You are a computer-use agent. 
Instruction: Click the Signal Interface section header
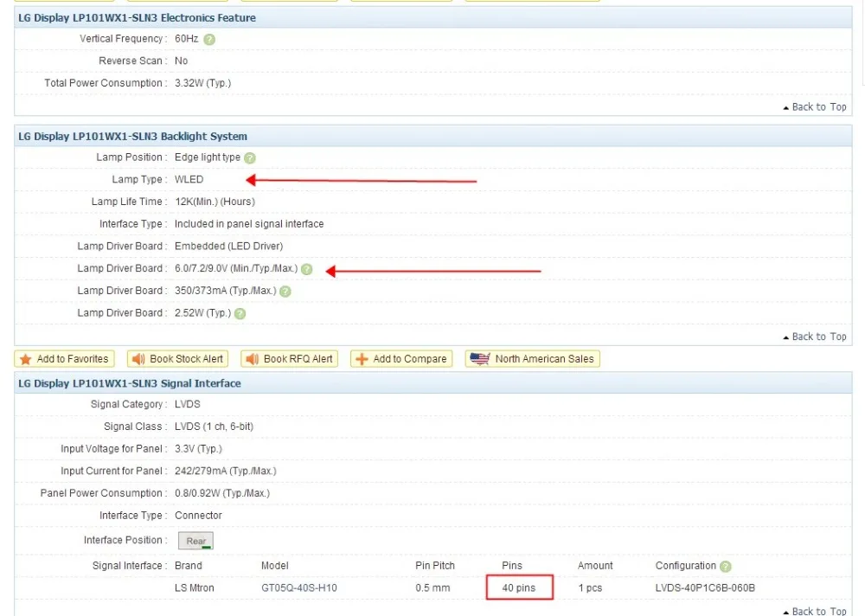(433, 383)
